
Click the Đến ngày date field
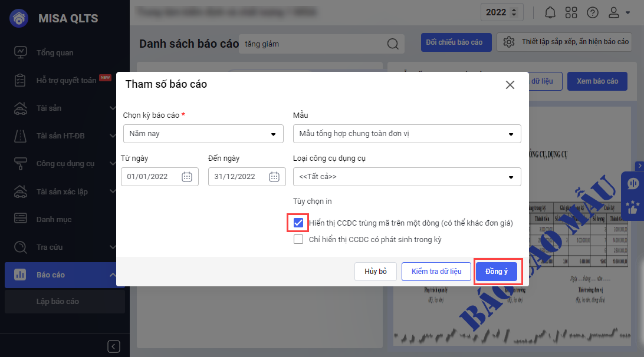tap(247, 177)
